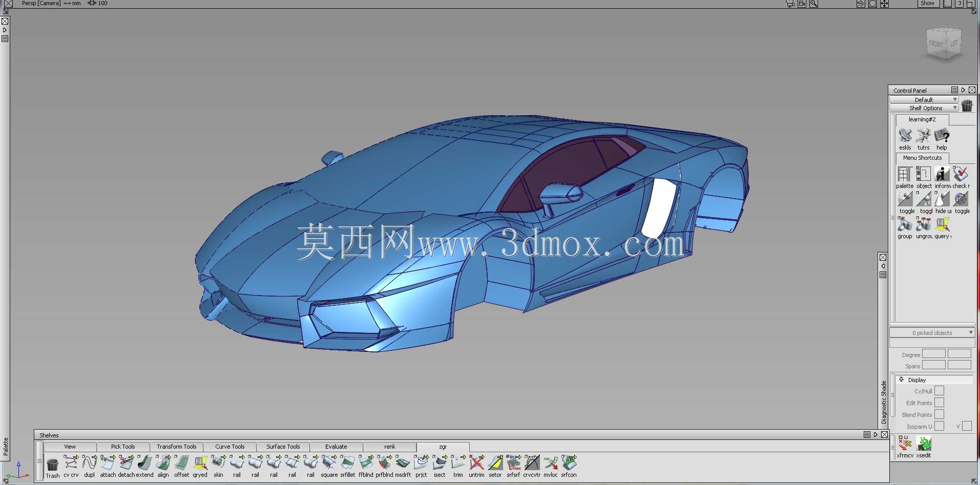
Task: Open the Default dropdown in Control Panel
Action: point(924,100)
